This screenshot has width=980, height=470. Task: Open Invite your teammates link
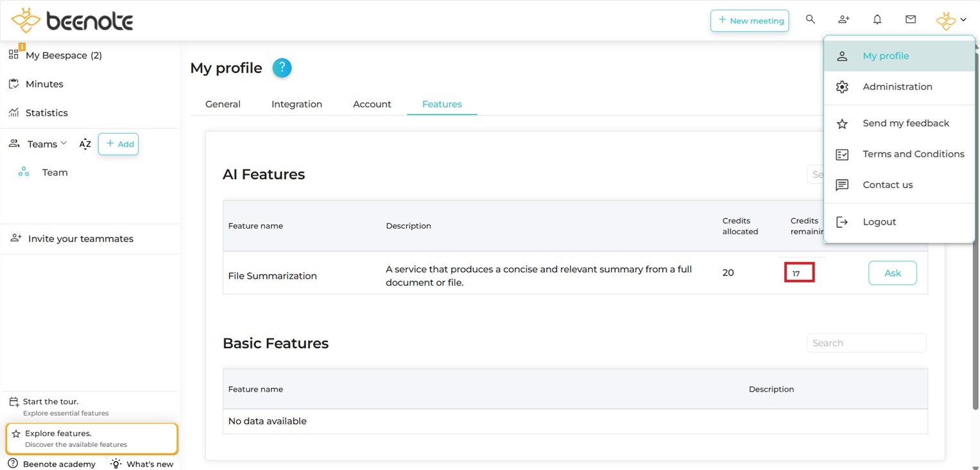80,239
